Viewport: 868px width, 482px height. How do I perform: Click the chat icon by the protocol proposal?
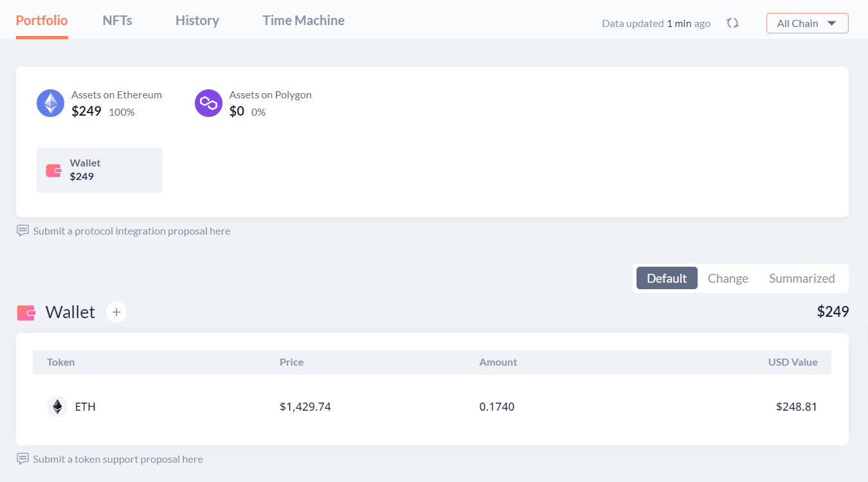point(23,231)
